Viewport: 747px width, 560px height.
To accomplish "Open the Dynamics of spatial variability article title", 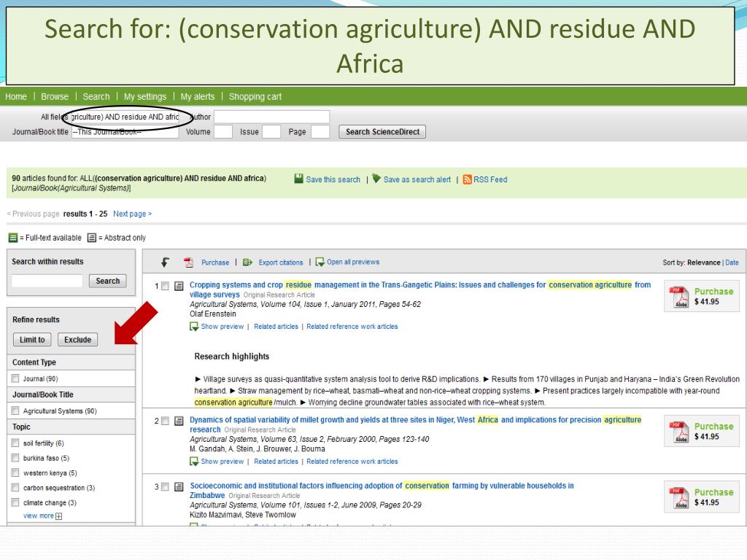I will point(415,424).
